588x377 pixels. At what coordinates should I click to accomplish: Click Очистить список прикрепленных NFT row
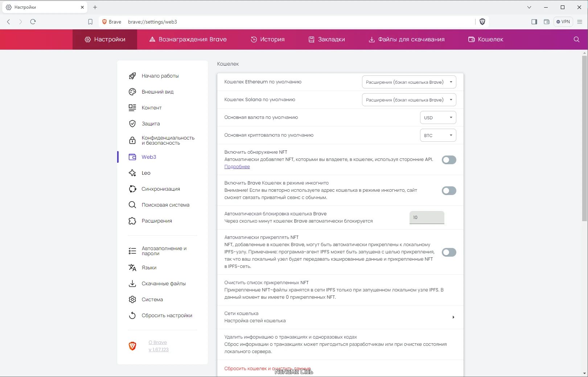point(340,290)
